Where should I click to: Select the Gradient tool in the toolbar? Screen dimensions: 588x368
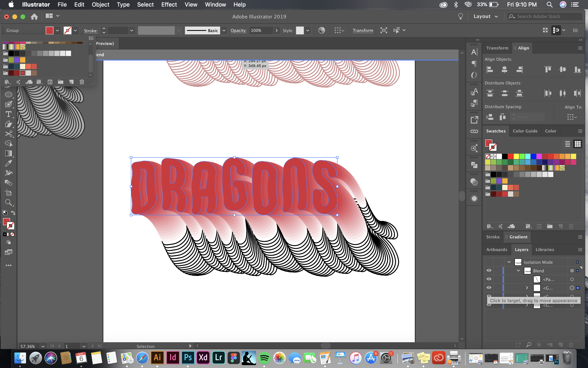pyautogui.click(x=9, y=153)
